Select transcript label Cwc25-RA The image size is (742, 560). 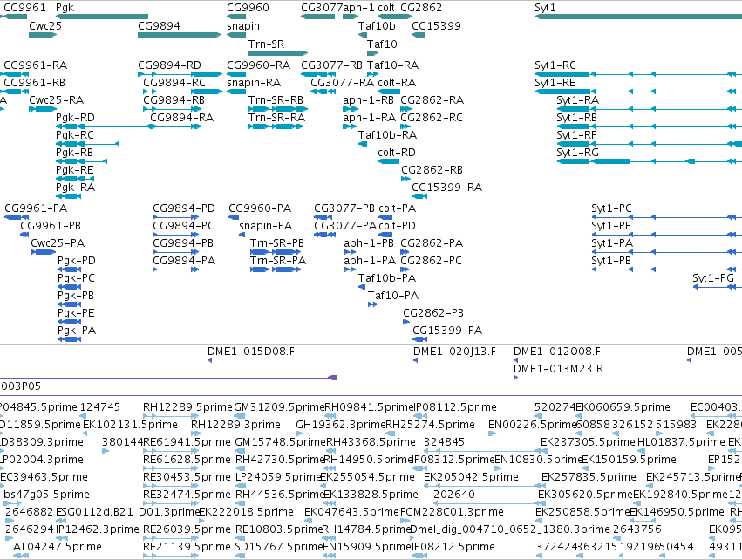pos(57,100)
